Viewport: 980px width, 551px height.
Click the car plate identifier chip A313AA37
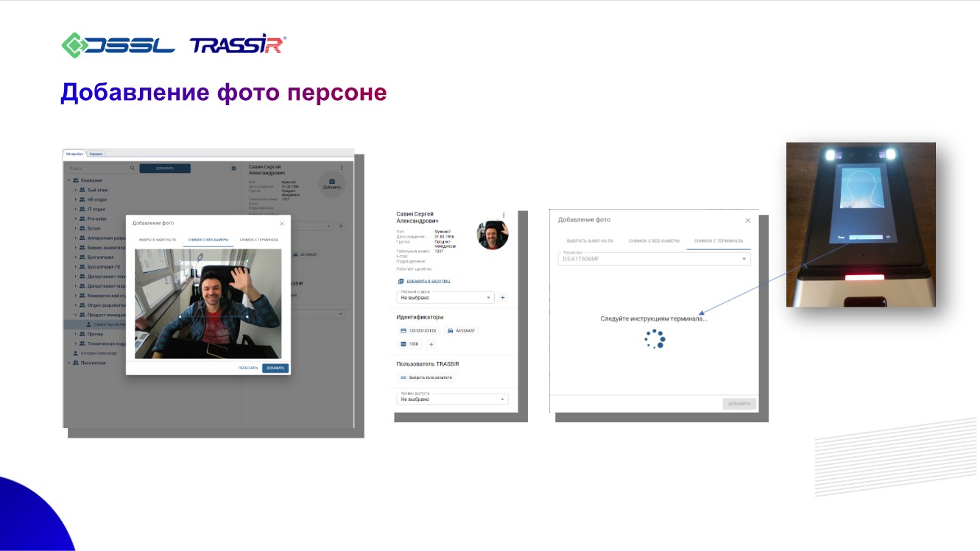(462, 331)
